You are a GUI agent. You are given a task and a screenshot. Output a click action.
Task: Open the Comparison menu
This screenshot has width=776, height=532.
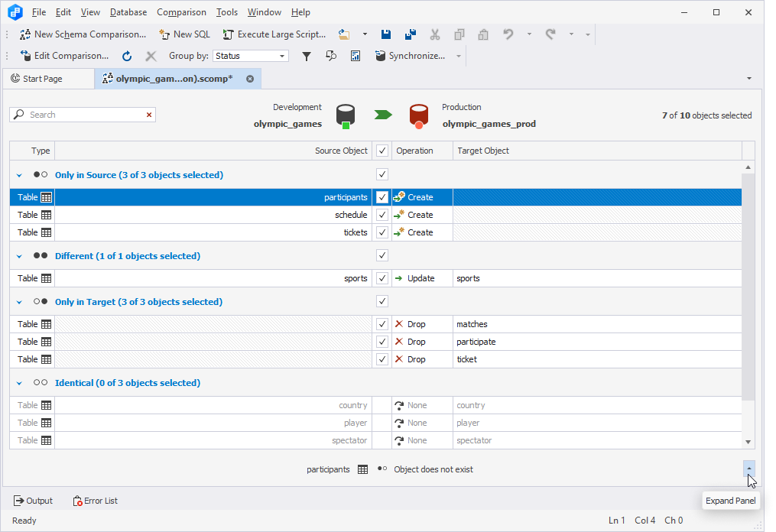tap(181, 12)
